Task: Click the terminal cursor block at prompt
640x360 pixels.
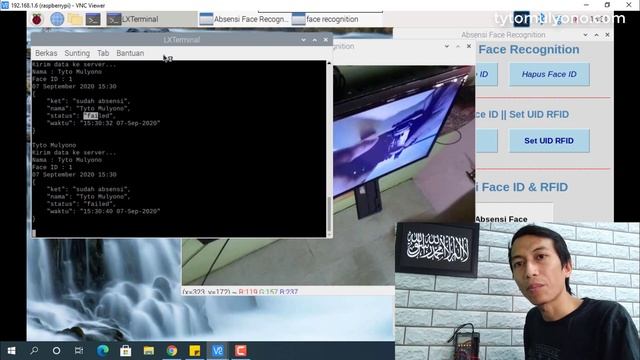Action: point(34,233)
